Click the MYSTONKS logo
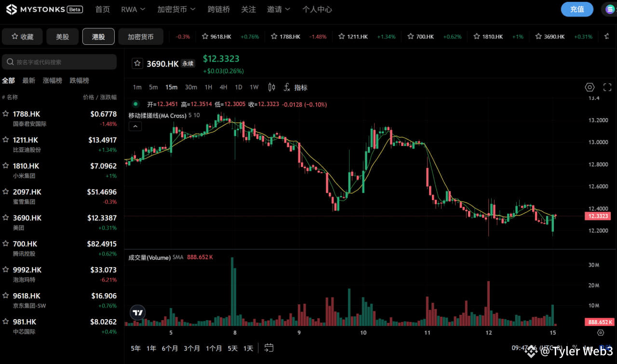 [45, 9]
